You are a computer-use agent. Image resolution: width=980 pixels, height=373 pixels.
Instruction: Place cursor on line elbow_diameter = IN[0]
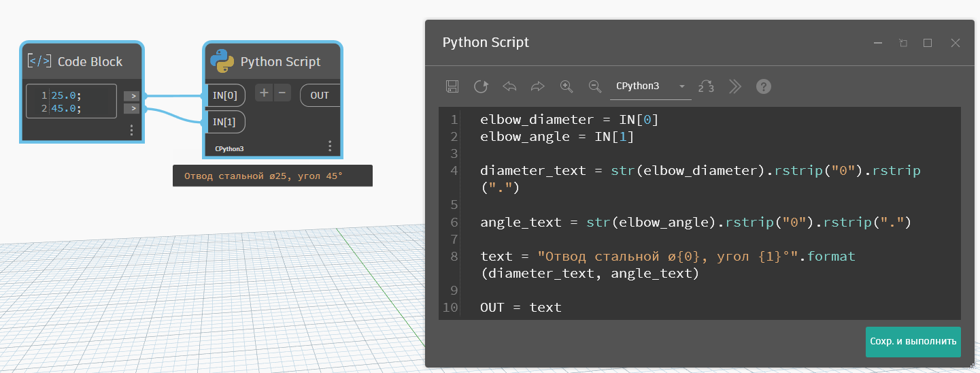pos(569,120)
